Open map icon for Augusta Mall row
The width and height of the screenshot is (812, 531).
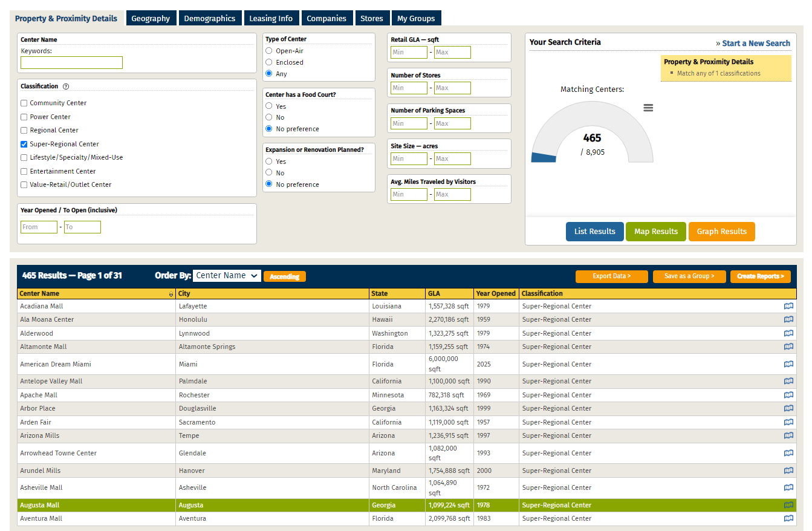tap(788, 505)
